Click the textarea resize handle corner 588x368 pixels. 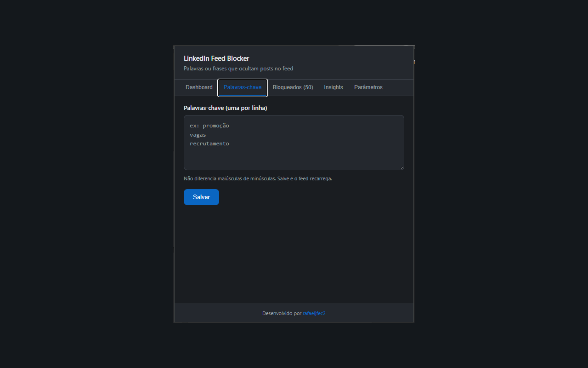(401, 167)
